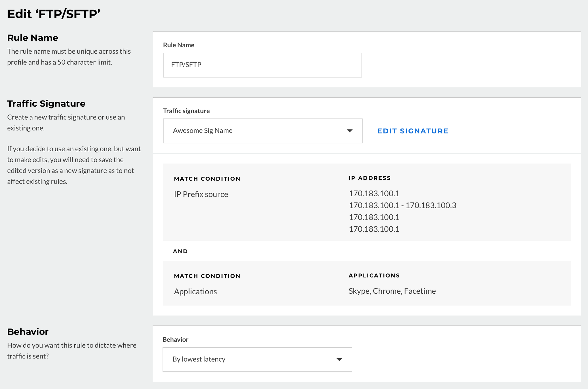This screenshot has height=389, width=588.
Task: Click the Rule Name input field
Action: 262,65
